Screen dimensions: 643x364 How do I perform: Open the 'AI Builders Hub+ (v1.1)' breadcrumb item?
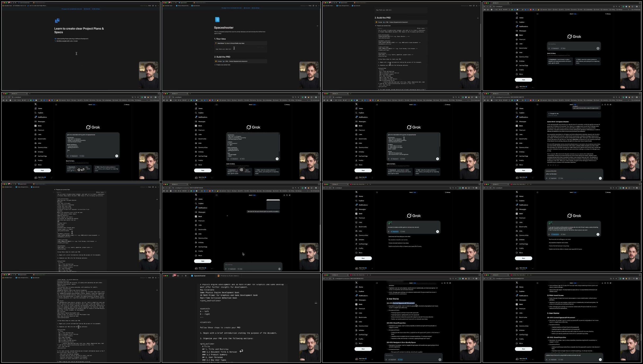tap(20, 6)
